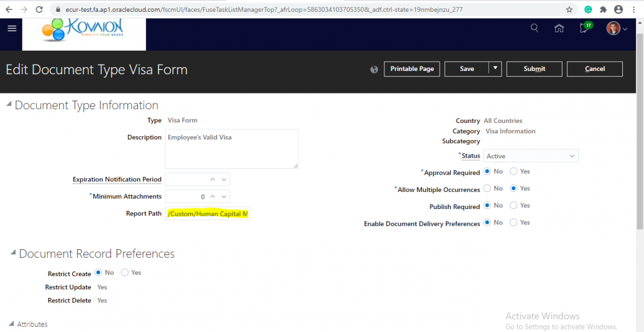Screen dimensions: 644x332
Task: Set Restrict Create to No
Action: (x=99, y=272)
